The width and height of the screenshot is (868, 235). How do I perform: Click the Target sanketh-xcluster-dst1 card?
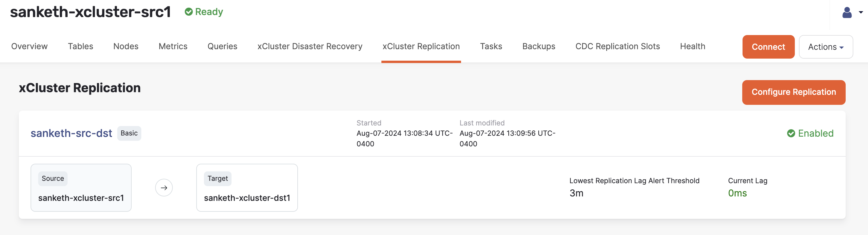(247, 188)
